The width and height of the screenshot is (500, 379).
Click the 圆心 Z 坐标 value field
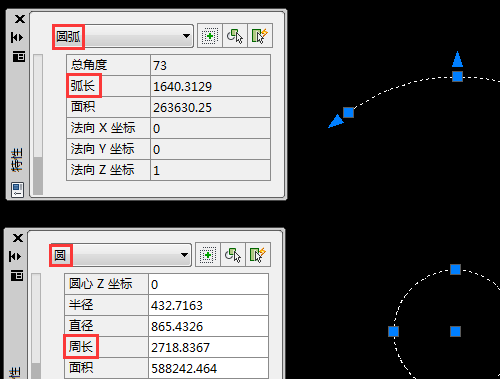click(208, 284)
